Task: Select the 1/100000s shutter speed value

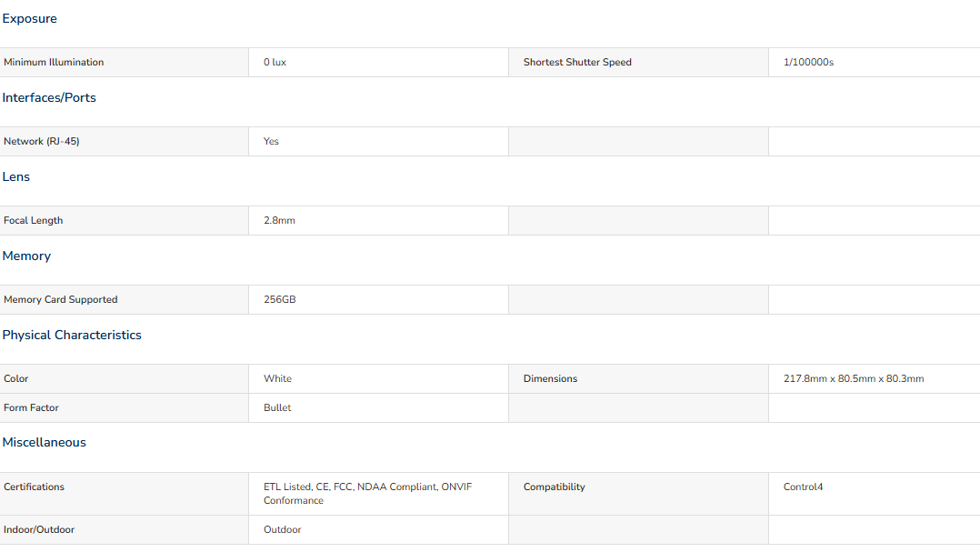Action: coord(808,63)
